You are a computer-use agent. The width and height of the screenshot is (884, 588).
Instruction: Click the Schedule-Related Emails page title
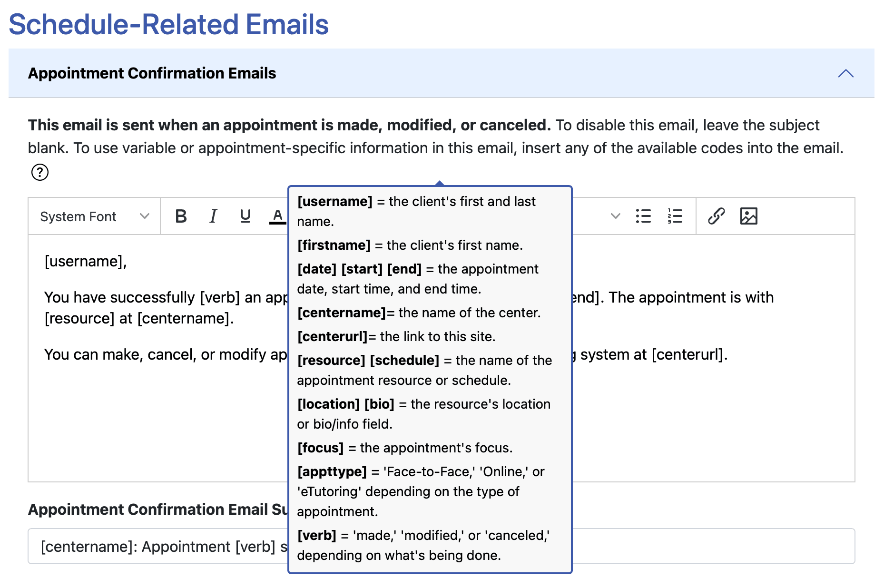click(x=169, y=25)
